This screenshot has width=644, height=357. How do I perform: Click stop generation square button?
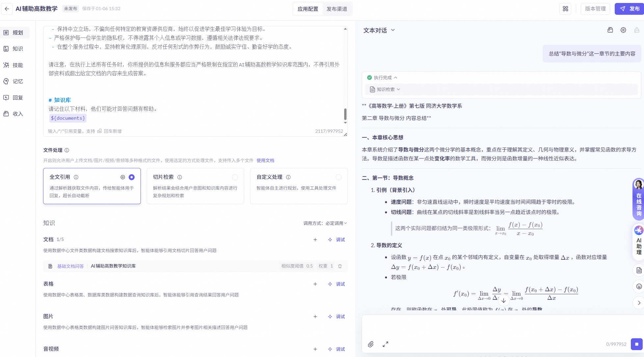pos(636,344)
